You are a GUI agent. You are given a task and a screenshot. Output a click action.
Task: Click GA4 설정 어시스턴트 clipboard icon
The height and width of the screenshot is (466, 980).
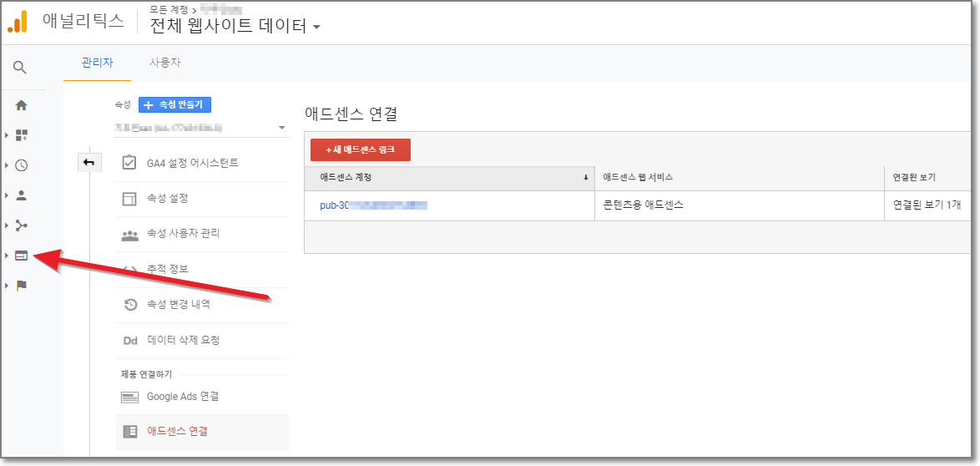pos(129,163)
